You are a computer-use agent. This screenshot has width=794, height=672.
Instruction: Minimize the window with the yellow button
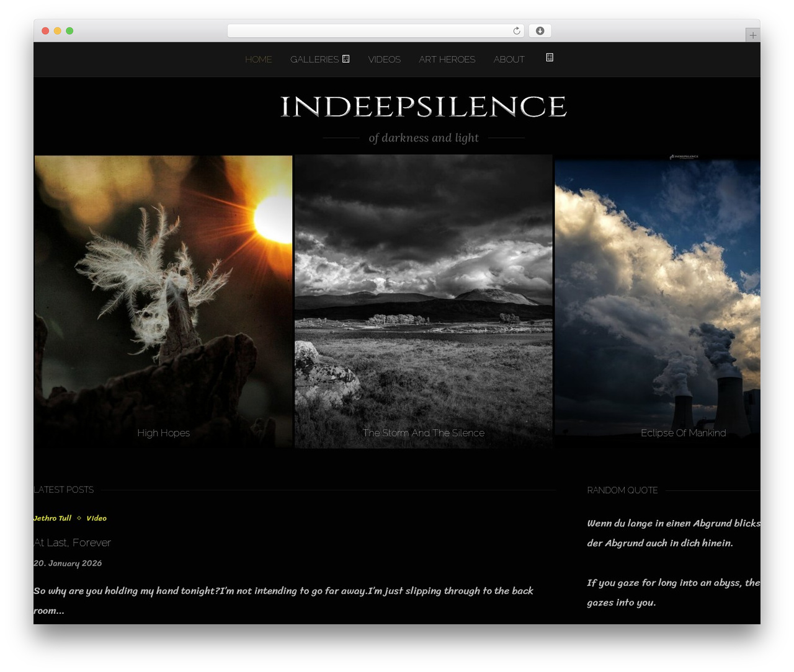pyautogui.click(x=58, y=31)
